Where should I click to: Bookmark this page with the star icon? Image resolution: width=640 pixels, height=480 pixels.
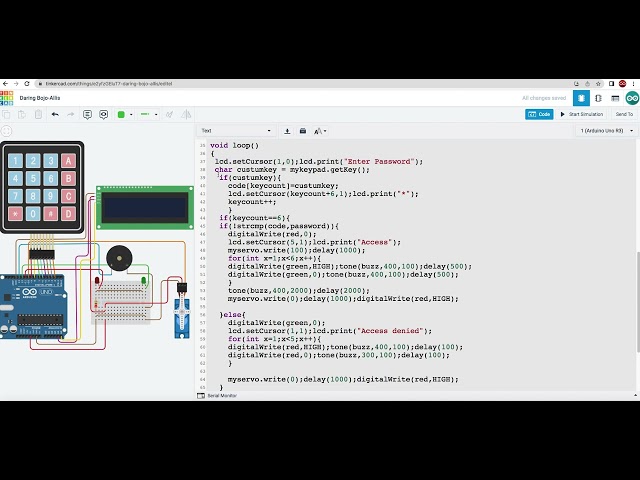pos(598,84)
